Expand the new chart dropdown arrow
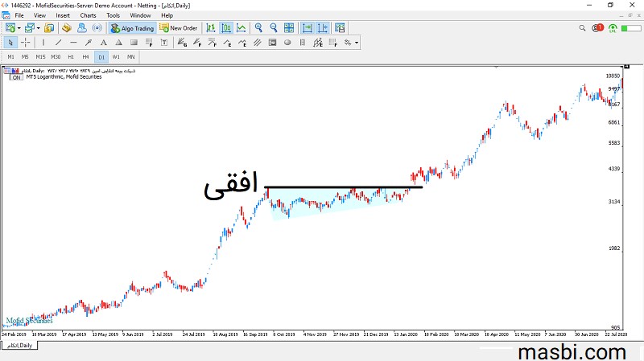Viewport: 644px width, 361px height. [x=18, y=27]
